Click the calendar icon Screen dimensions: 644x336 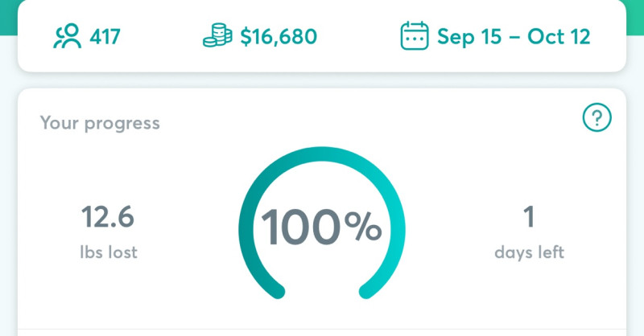[414, 37]
